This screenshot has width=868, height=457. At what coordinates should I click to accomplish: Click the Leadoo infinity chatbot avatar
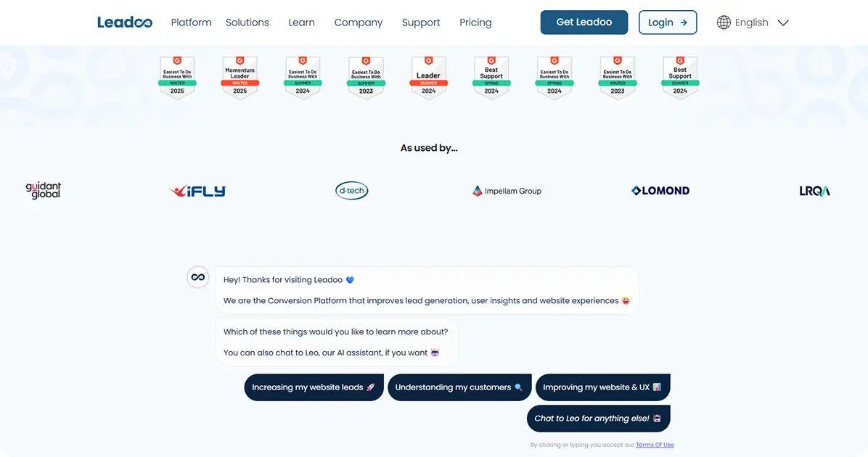197,277
